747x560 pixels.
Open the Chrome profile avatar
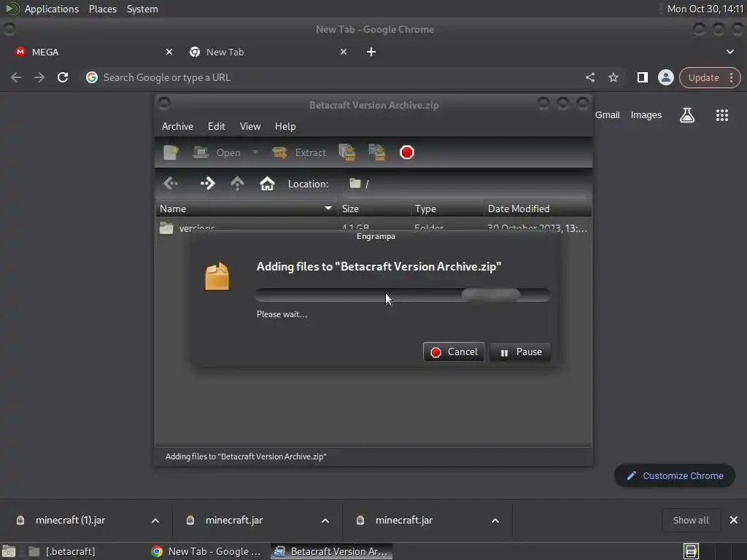[665, 77]
